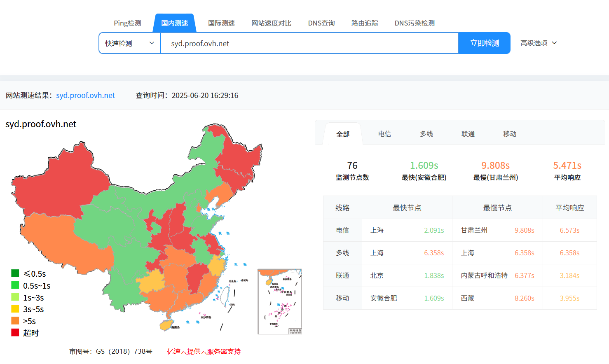
Task: Click 电信 row in the table
Action: click(460, 230)
